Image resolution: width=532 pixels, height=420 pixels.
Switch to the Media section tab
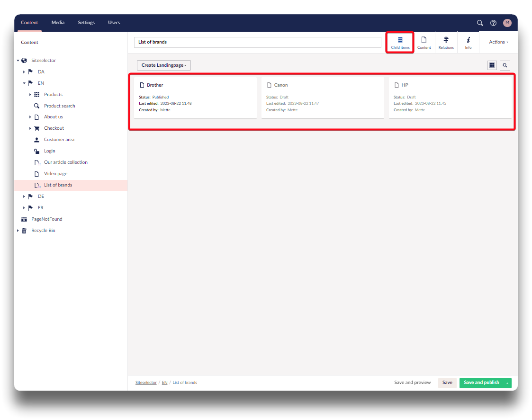(58, 23)
